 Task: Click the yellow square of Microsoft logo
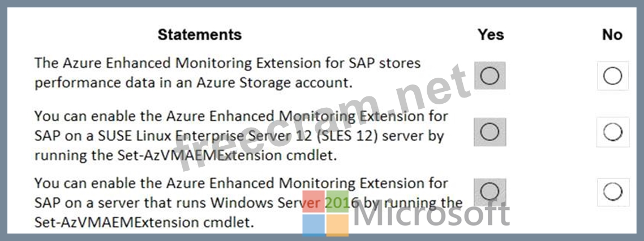(338, 225)
